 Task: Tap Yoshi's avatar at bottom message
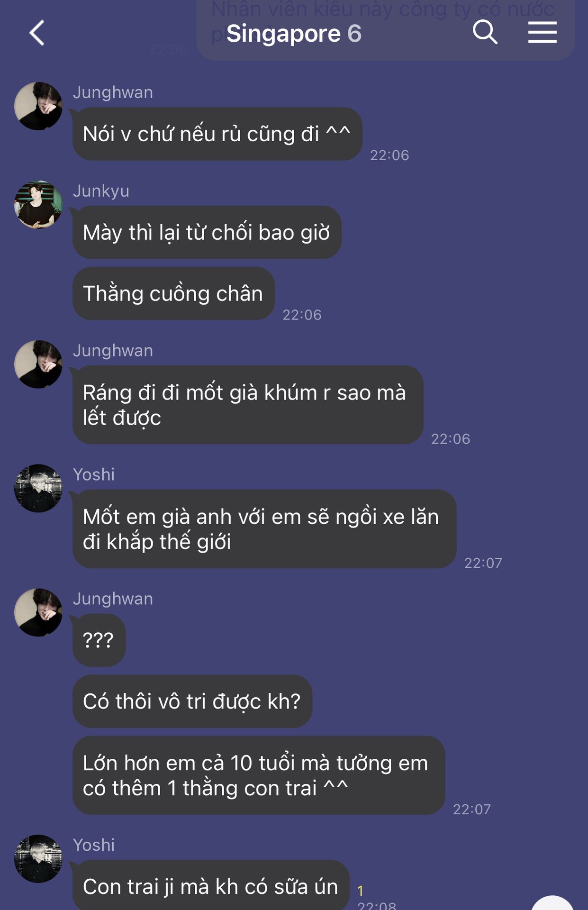tap(38, 859)
